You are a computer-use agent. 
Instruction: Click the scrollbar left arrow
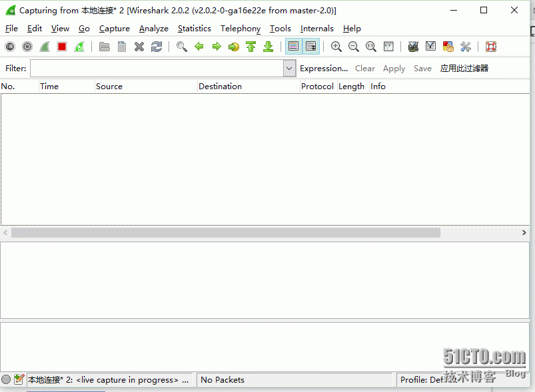coord(5,232)
